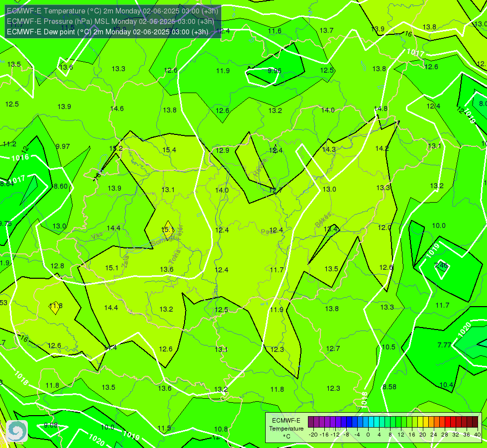The height and width of the screenshot is (448, 487).
Task: Click the 12.9 temperature value
Action: pyautogui.click(x=222, y=150)
